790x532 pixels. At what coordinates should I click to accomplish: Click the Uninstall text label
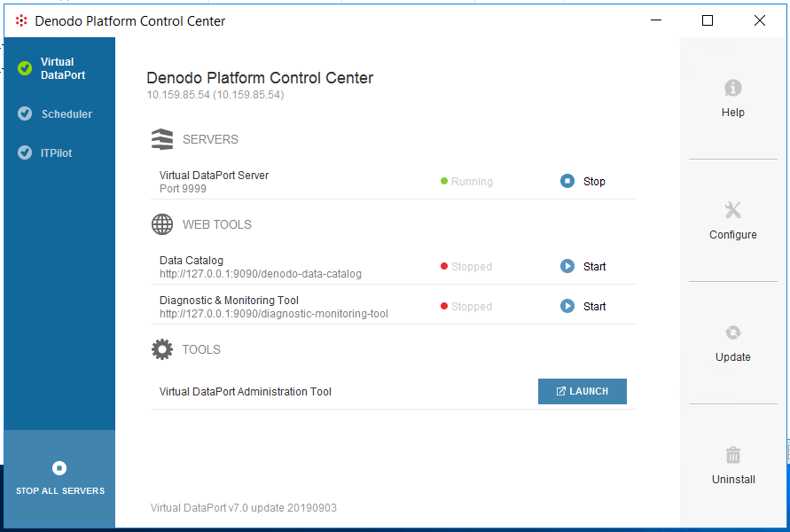(x=733, y=480)
